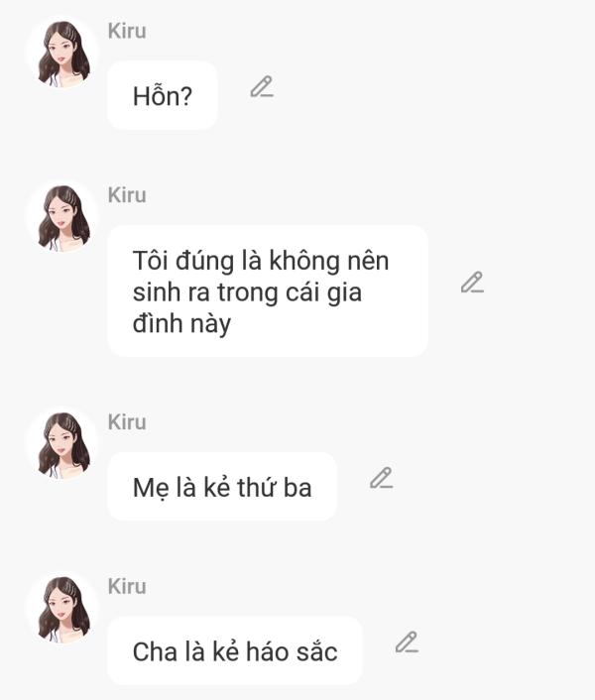Click the word "Mẹ" in the third message
Image resolution: width=595 pixels, height=700 pixels.
tap(149, 488)
